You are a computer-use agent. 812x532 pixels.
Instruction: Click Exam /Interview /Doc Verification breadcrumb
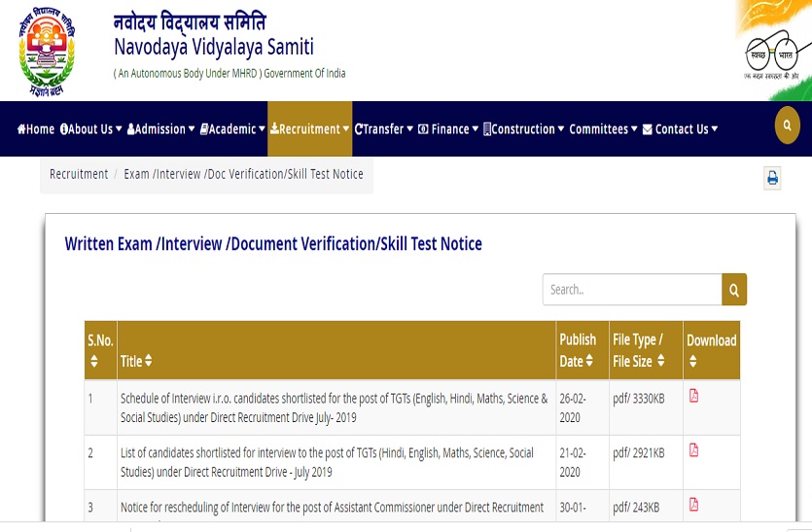pos(243,174)
